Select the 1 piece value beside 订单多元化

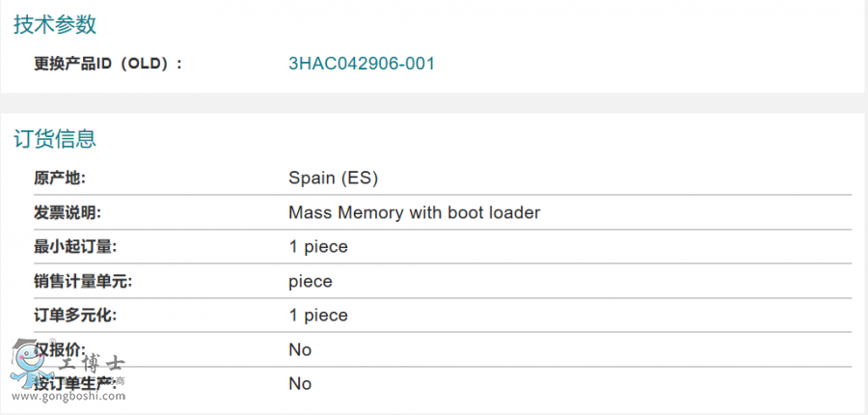[x=318, y=316]
